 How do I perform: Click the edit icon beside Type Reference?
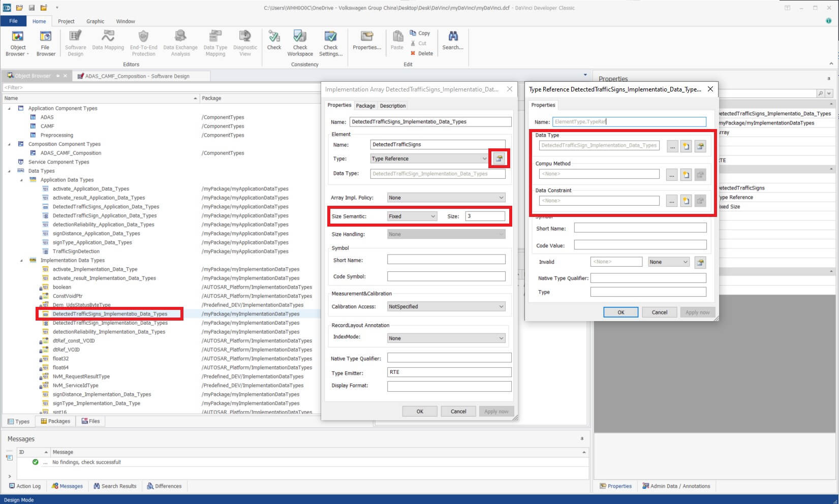tap(499, 159)
